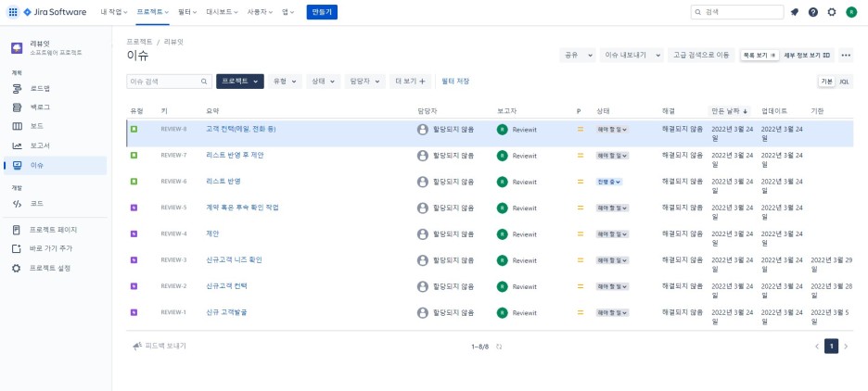Screen dimensions: 868x391
Task: Open the app switcher grid icon
Action: point(12,12)
